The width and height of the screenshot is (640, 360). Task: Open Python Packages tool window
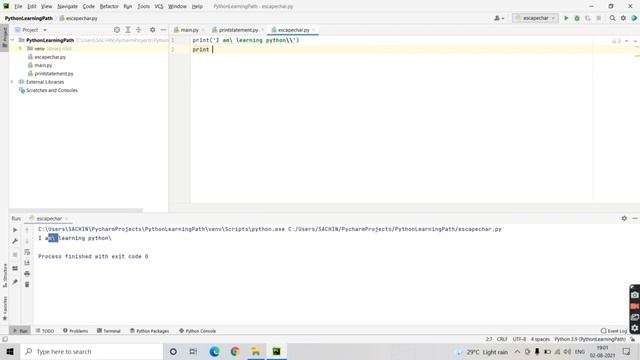[149, 331]
